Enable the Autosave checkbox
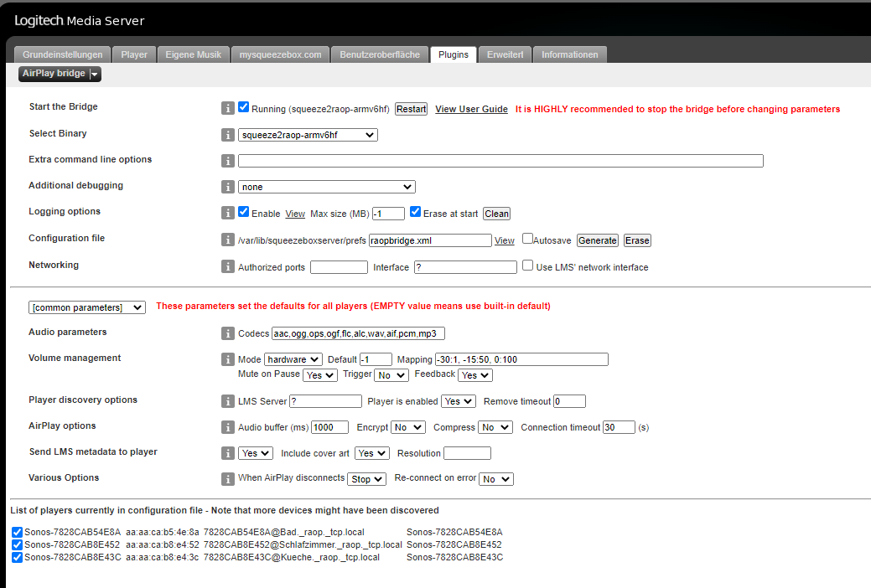The image size is (871, 588). [x=527, y=239]
